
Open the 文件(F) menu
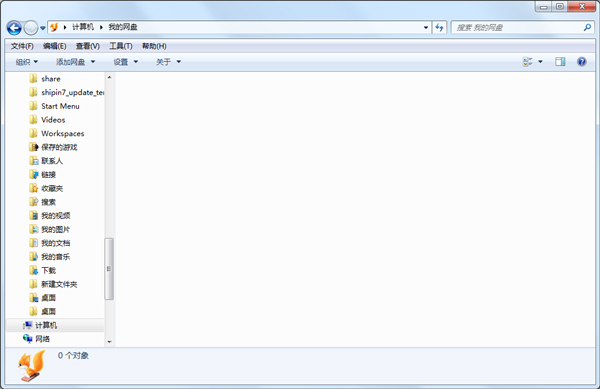pos(22,46)
